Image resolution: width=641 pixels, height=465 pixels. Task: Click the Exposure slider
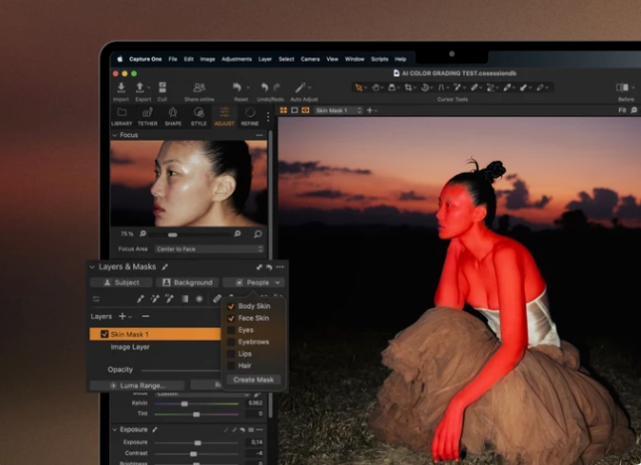(x=197, y=441)
